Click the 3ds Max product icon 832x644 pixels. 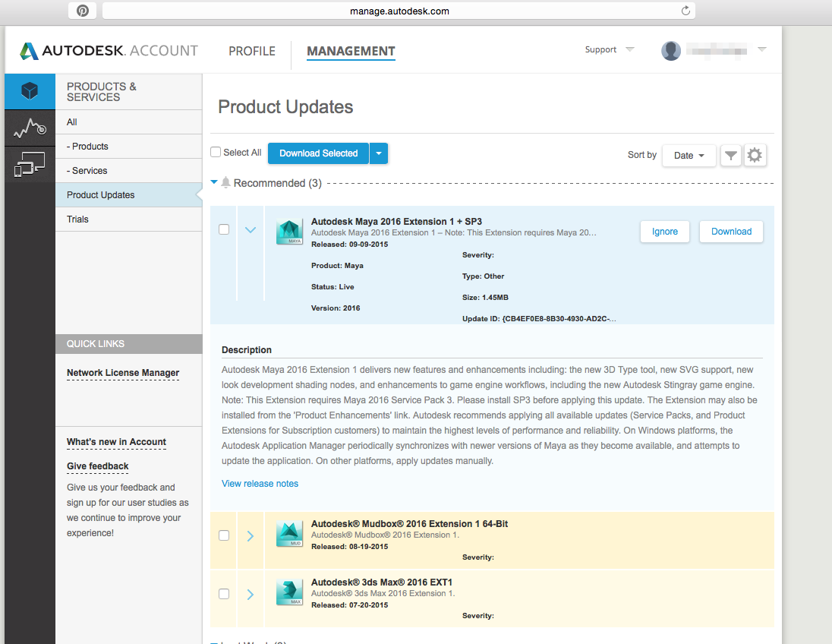[289, 593]
